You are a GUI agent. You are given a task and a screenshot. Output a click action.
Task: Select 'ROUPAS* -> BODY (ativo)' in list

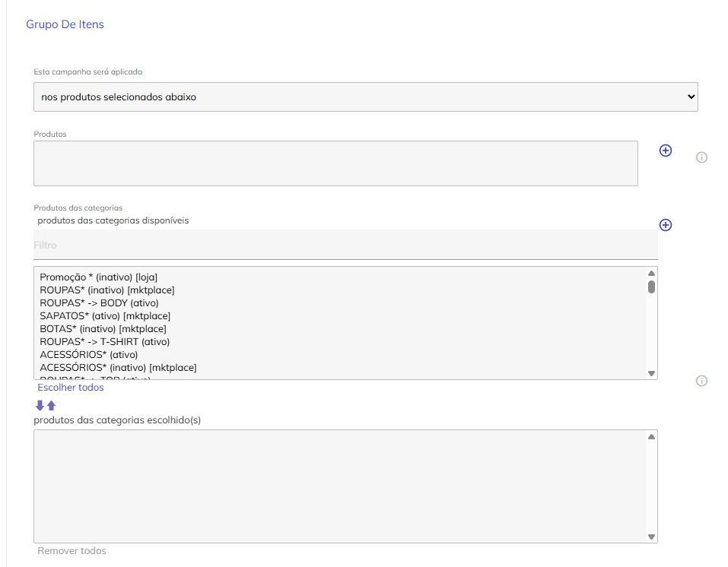click(x=99, y=303)
